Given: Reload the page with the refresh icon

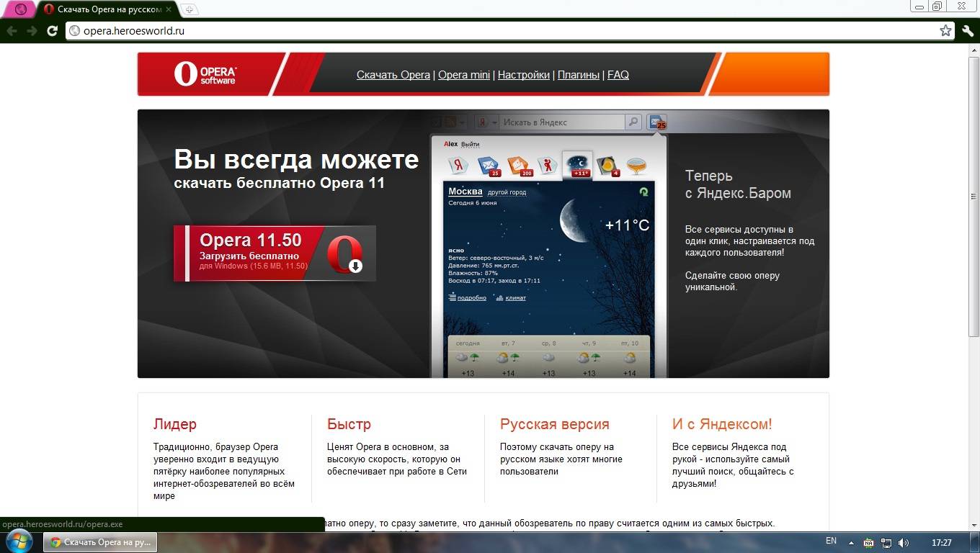Looking at the screenshot, I should point(52,31).
